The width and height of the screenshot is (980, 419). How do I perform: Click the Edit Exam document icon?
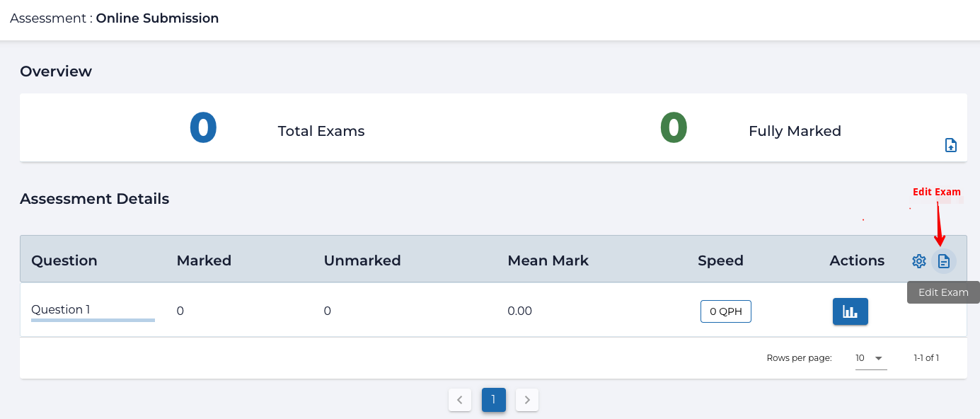tap(943, 261)
